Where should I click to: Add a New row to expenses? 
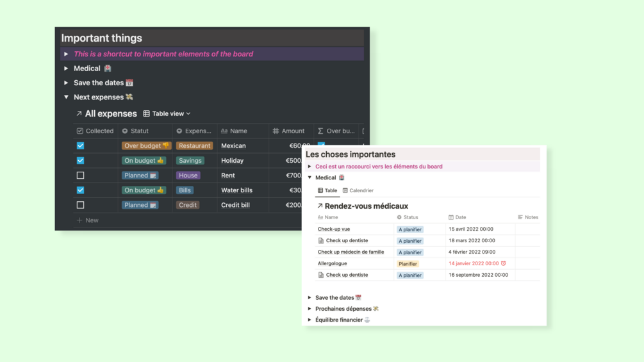[x=88, y=220]
